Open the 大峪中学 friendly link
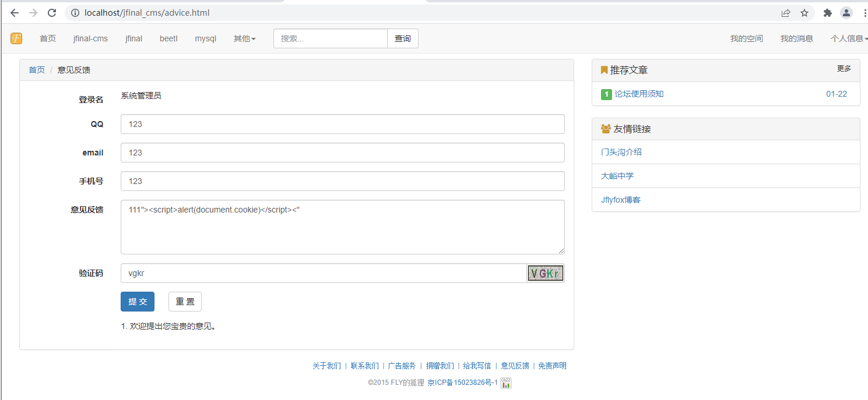868x400 pixels. [617, 176]
